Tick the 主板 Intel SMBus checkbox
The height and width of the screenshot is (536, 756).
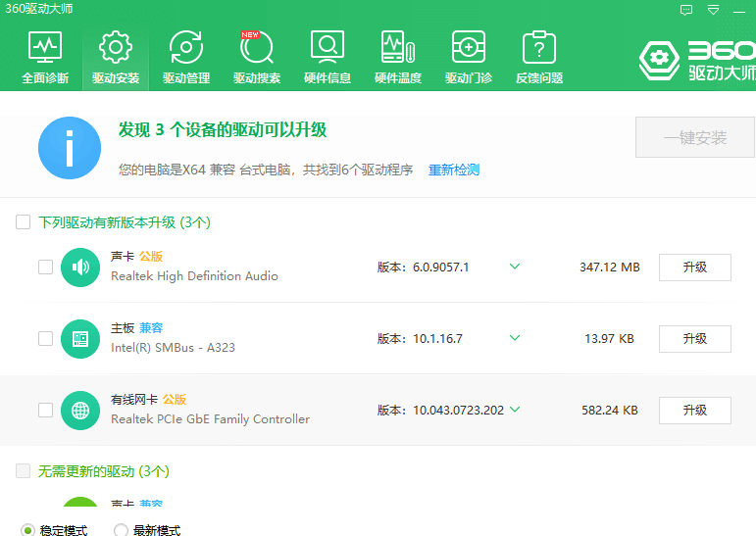45,338
